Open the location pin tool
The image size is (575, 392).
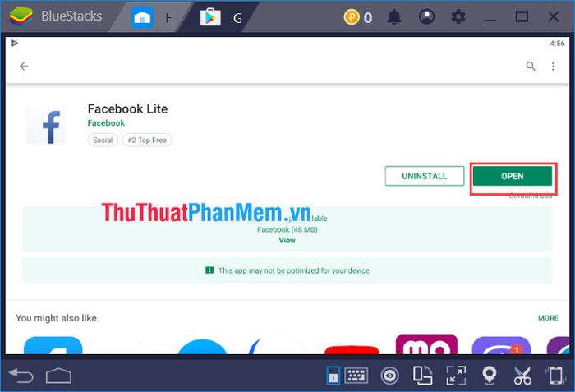point(490,376)
